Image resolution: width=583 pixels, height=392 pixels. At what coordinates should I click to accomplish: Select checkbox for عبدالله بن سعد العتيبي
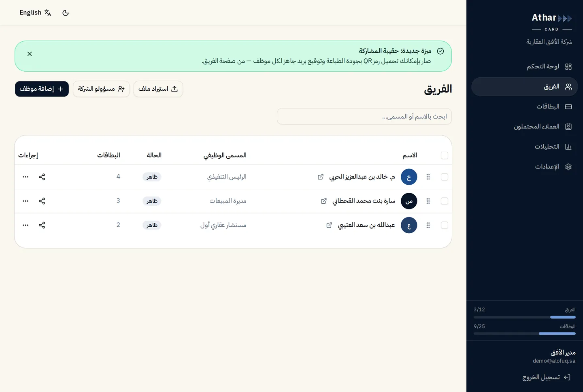[445, 225]
